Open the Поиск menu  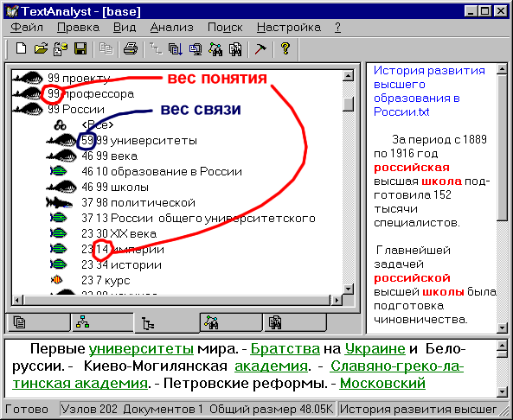(225, 28)
